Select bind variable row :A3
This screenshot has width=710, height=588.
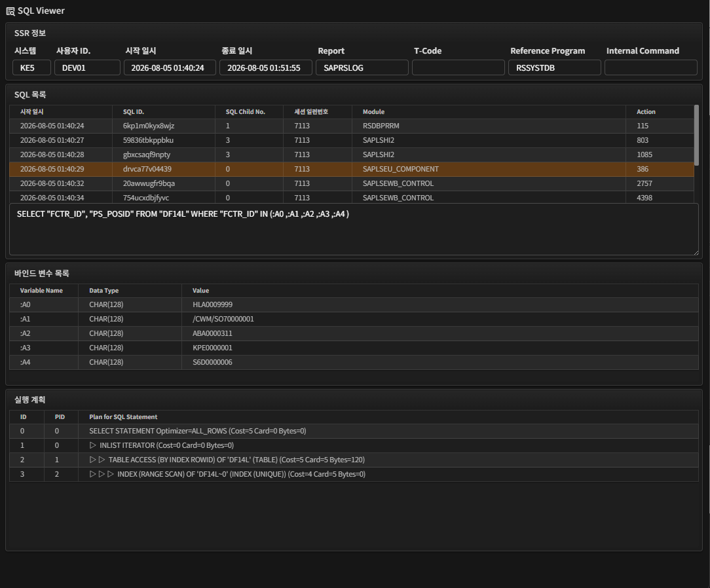point(354,348)
